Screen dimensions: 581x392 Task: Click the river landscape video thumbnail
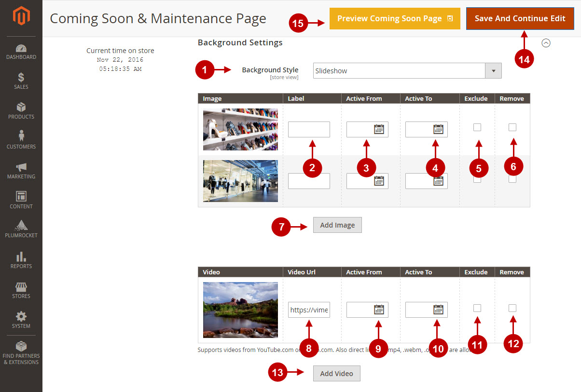(240, 310)
